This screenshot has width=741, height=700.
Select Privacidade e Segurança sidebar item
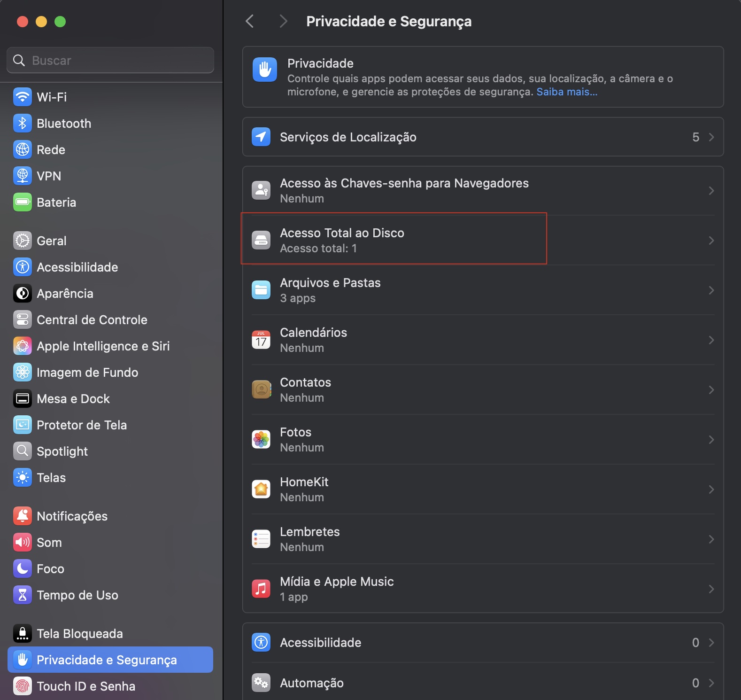110,660
